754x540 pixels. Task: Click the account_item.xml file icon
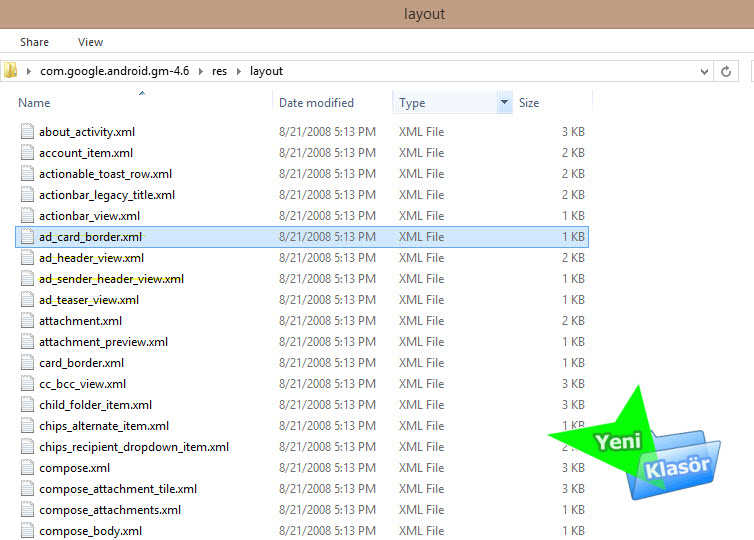(28, 153)
